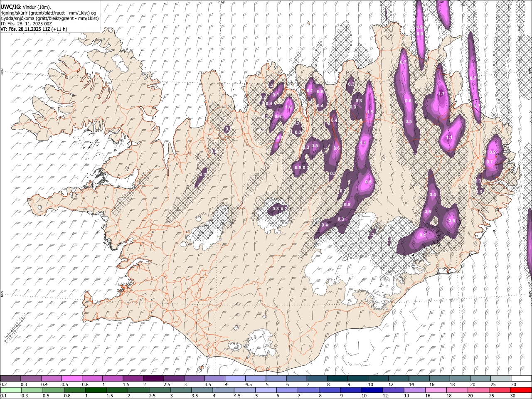The width and height of the screenshot is (532, 399).
Task: Click the top-row legend swatch between 3.5 and 4
Action: click(214, 378)
